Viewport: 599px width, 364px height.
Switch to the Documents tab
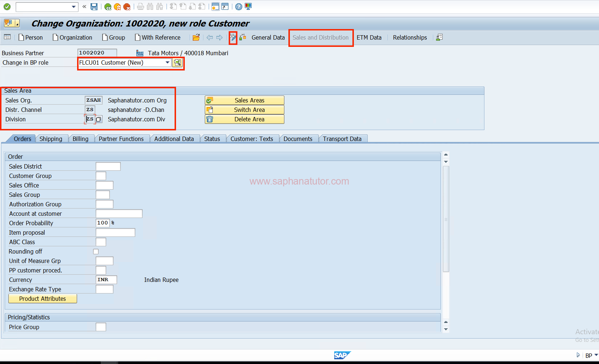point(298,139)
